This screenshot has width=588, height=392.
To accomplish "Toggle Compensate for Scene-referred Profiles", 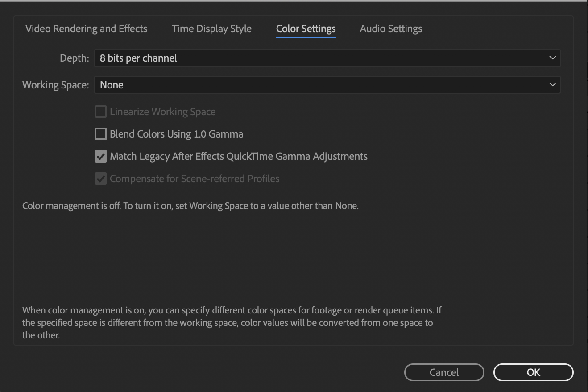I will pos(100,178).
